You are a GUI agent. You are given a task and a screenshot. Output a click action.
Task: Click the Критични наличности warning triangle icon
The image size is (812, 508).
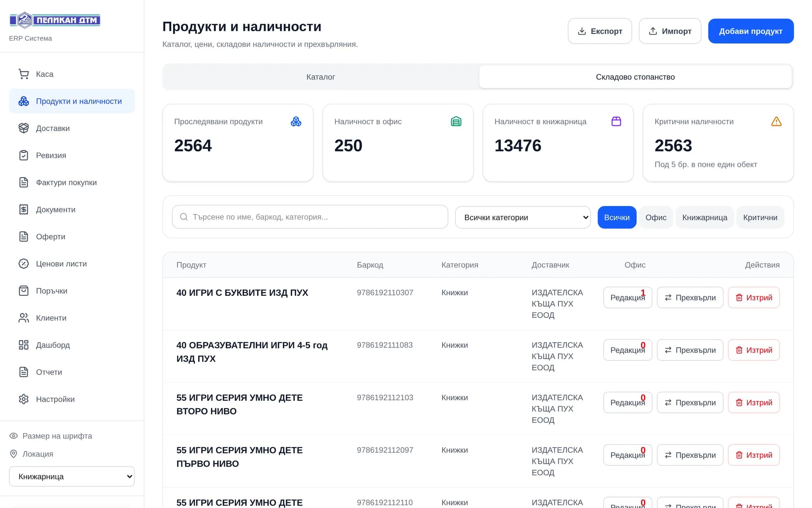coord(776,122)
